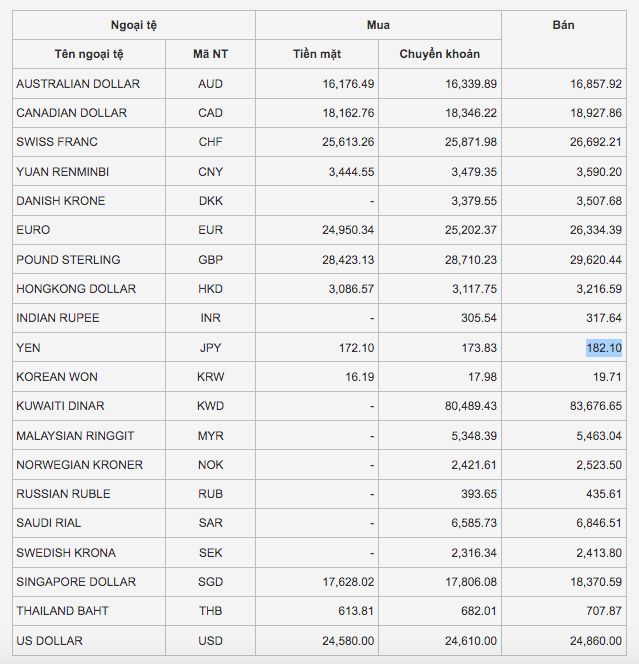Viewport: 639px width, 664px height.
Task: Click the CNY transfer rate 3,479.35
Action: tap(468, 172)
